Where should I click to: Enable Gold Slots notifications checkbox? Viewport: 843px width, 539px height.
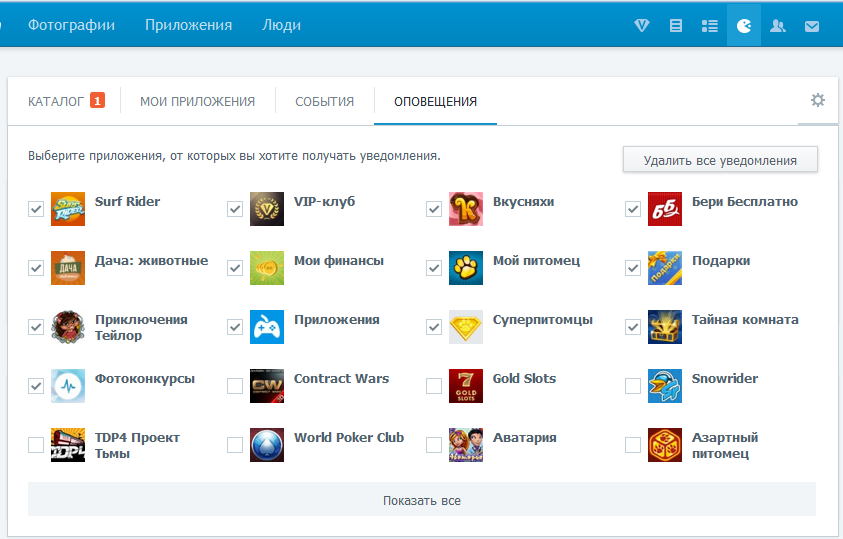(x=434, y=386)
